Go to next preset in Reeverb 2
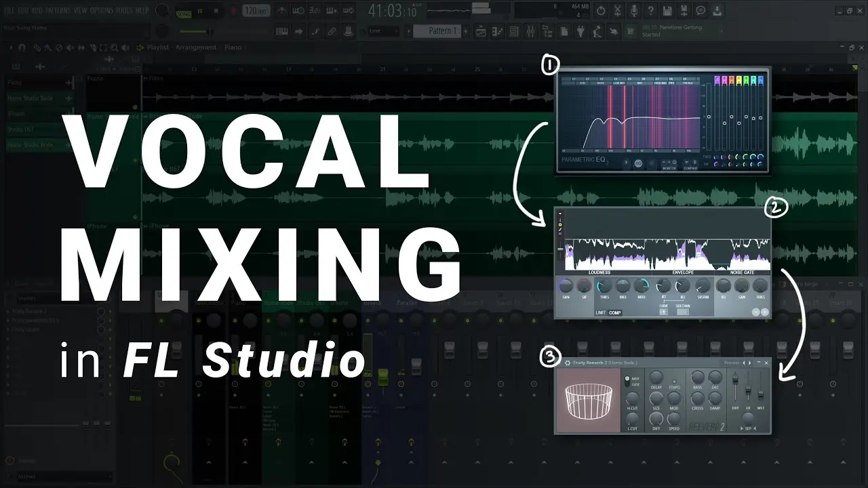The width and height of the screenshot is (868, 488). pos(750,363)
